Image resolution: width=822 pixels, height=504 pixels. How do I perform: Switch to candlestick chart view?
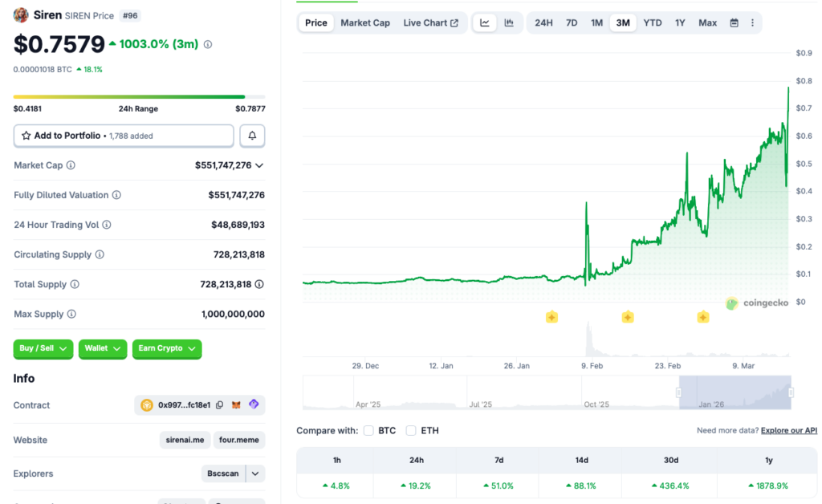click(509, 23)
